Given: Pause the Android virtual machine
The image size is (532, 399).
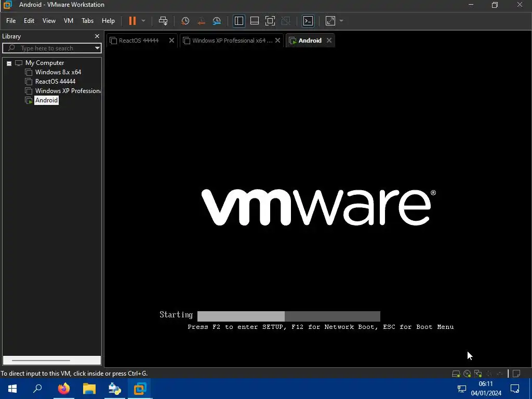Looking at the screenshot, I should [x=132, y=21].
